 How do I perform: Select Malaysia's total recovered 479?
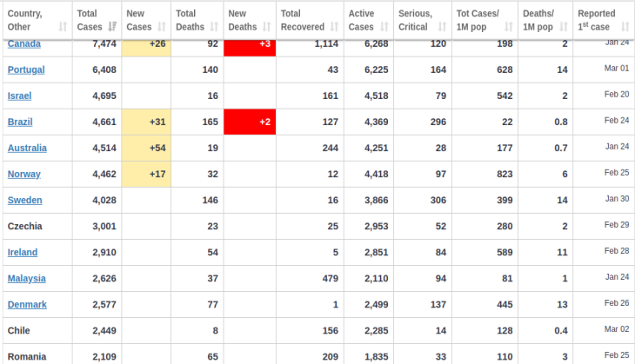point(331,278)
